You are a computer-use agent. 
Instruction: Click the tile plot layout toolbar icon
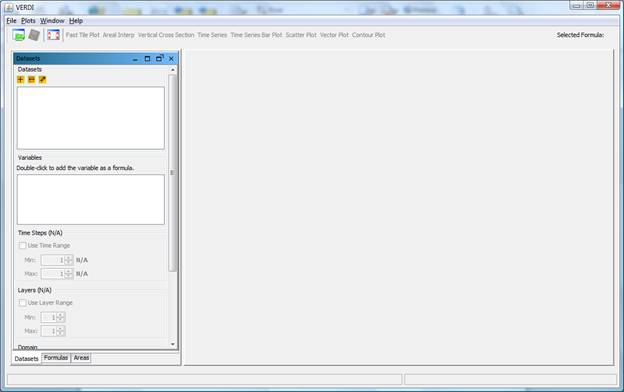click(53, 35)
